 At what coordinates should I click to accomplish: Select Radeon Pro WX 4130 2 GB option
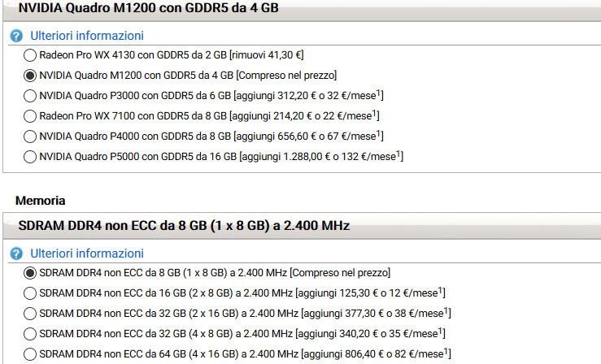pyautogui.click(x=30, y=56)
